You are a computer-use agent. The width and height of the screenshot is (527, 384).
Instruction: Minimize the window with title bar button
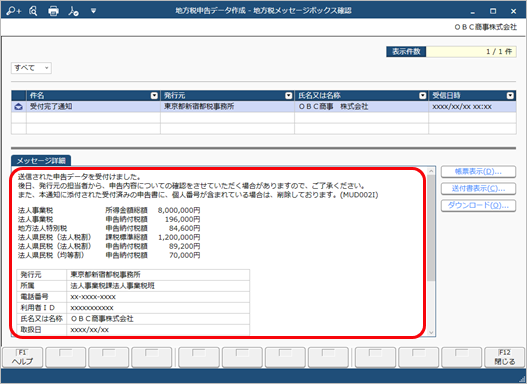(473, 11)
